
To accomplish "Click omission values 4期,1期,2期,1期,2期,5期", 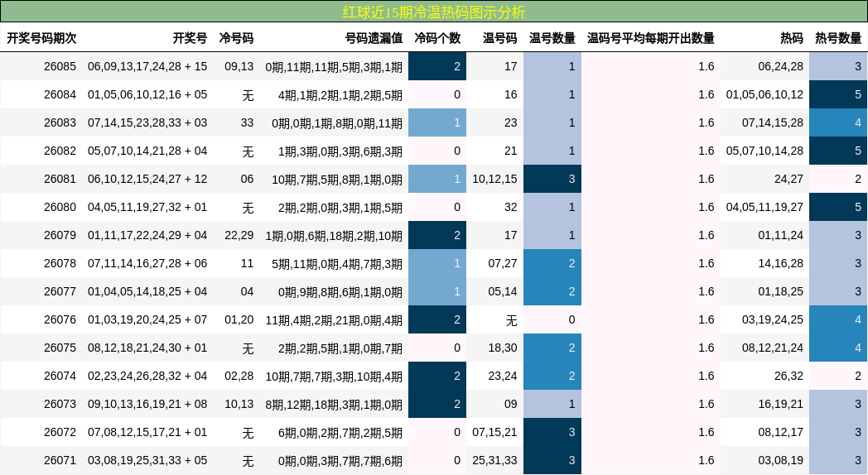I will tap(340, 95).
